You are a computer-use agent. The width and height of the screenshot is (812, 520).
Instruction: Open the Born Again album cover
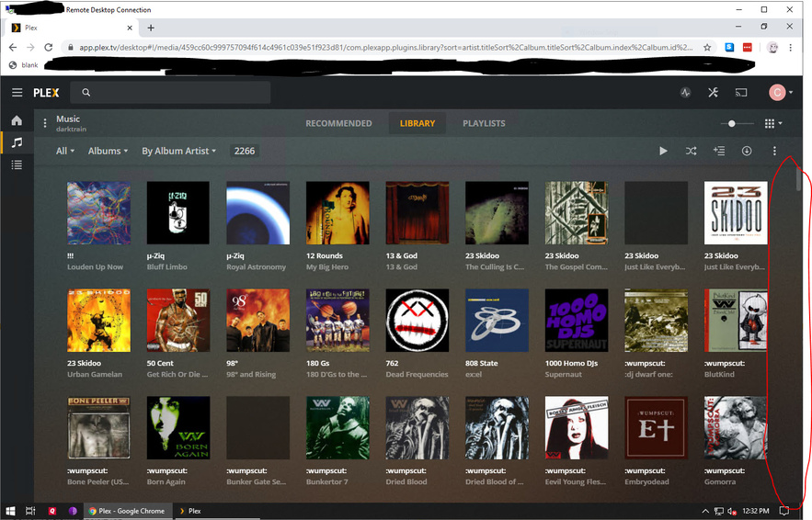pos(178,428)
